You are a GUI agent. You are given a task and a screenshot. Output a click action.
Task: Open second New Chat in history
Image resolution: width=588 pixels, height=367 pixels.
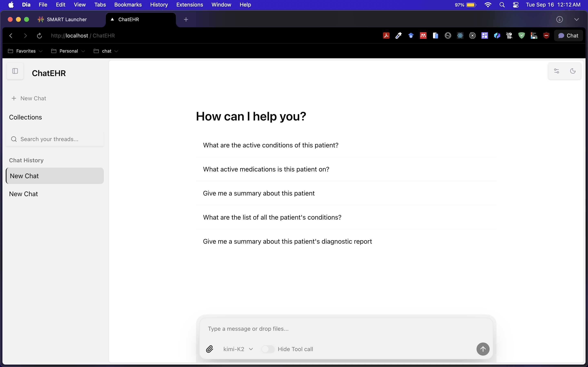click(23, 194)
